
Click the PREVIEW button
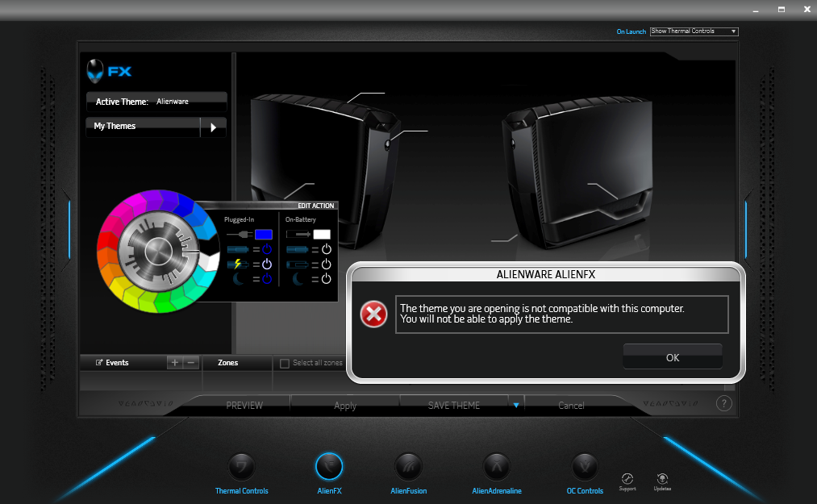(x=244, y=406)
